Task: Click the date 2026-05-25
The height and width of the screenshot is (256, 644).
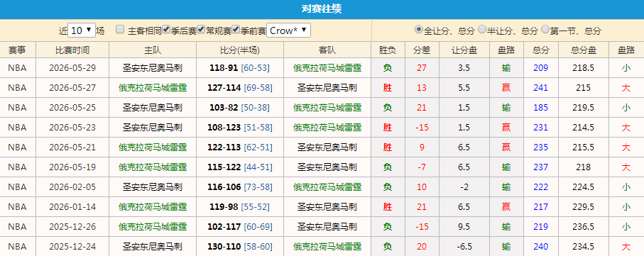Action: click(72, 108)
